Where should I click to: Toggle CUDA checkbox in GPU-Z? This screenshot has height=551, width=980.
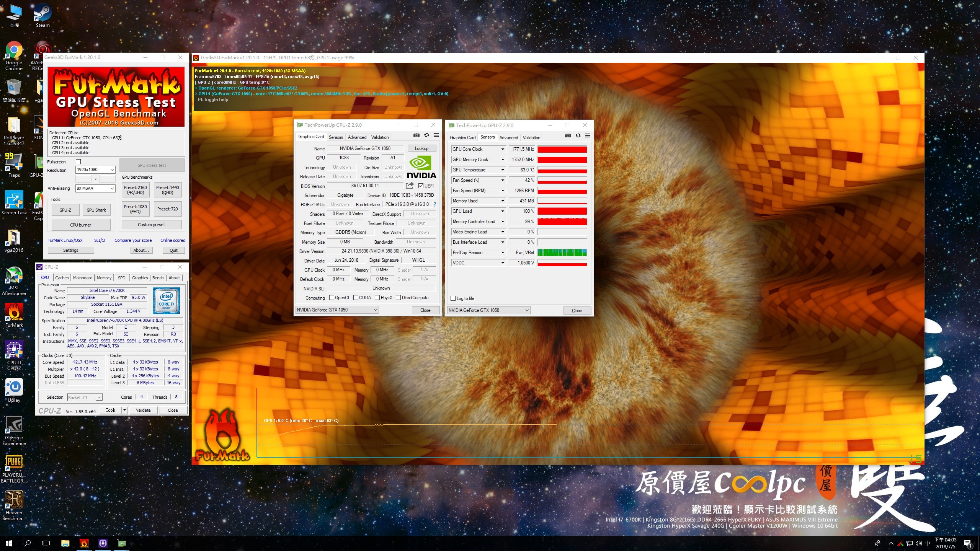pyautogui.click(x=356, y=298)
